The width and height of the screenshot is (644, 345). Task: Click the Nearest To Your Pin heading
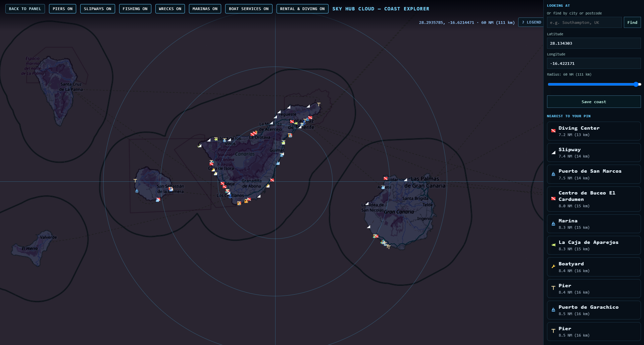tap(568, 116)
